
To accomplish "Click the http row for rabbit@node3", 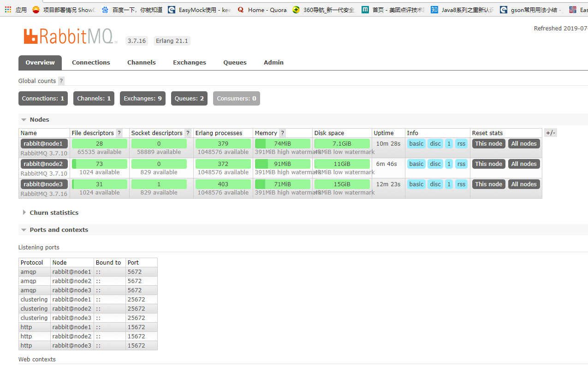I will coord(88,346).
